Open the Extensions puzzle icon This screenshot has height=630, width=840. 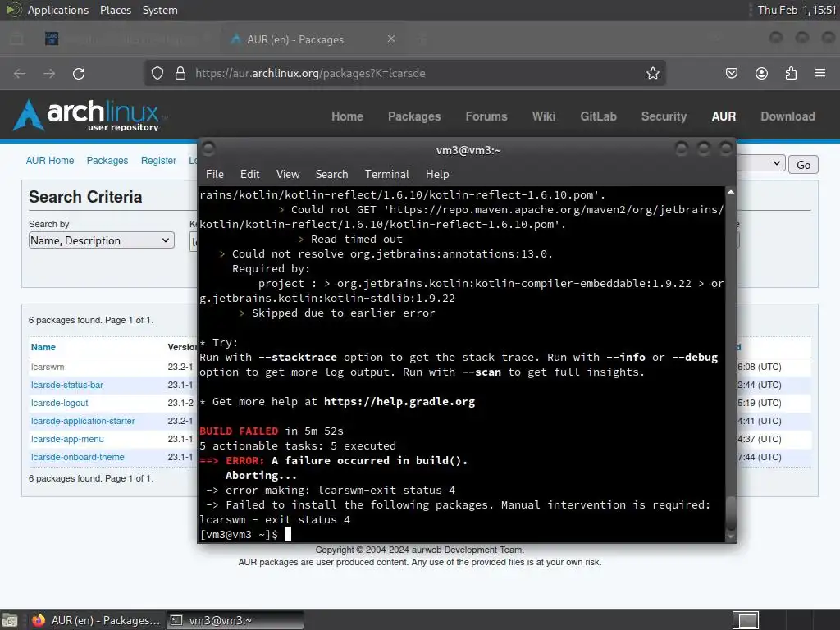pos(791,73)
